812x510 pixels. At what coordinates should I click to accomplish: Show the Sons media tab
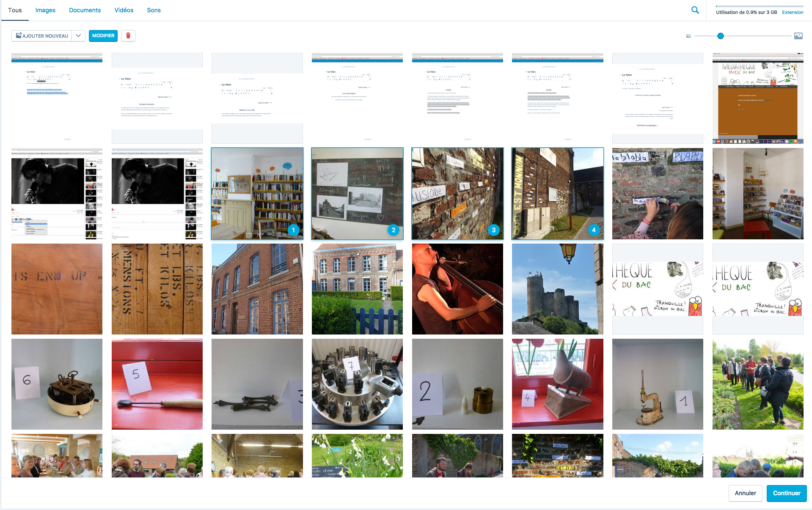point(154,10)
